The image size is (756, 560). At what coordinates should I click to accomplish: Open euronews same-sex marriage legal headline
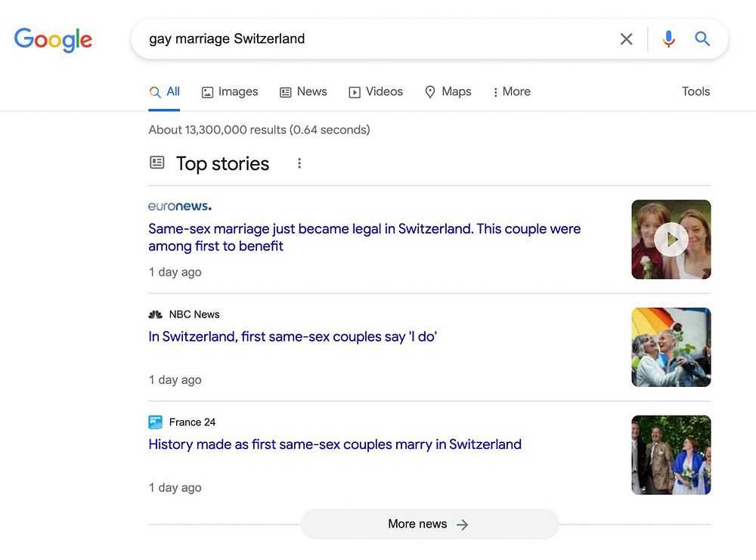(364, 237)
